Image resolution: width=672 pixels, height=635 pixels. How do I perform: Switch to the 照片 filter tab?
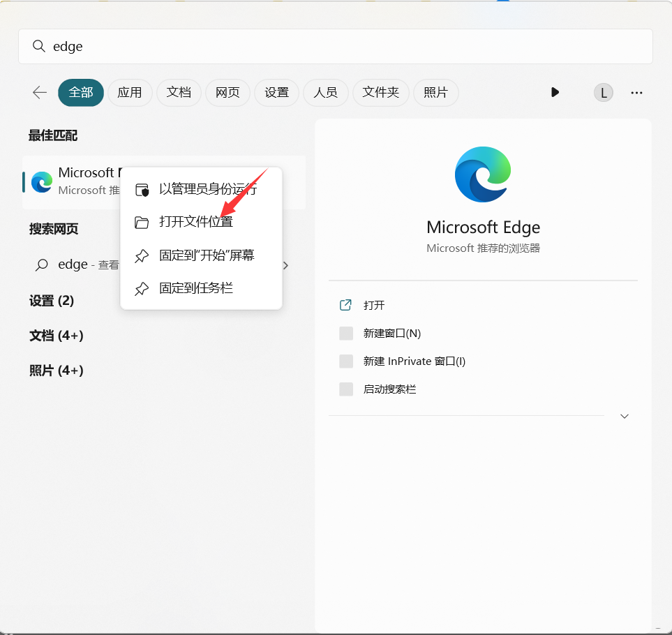click(436, 93)
